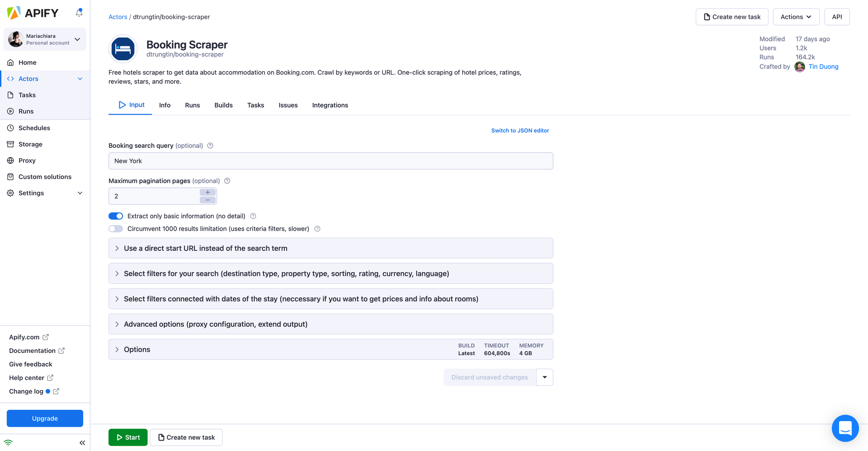This screenshot has width=868, height=451.
Task: Click Give feedback link
Action: (x=30, y=364)
